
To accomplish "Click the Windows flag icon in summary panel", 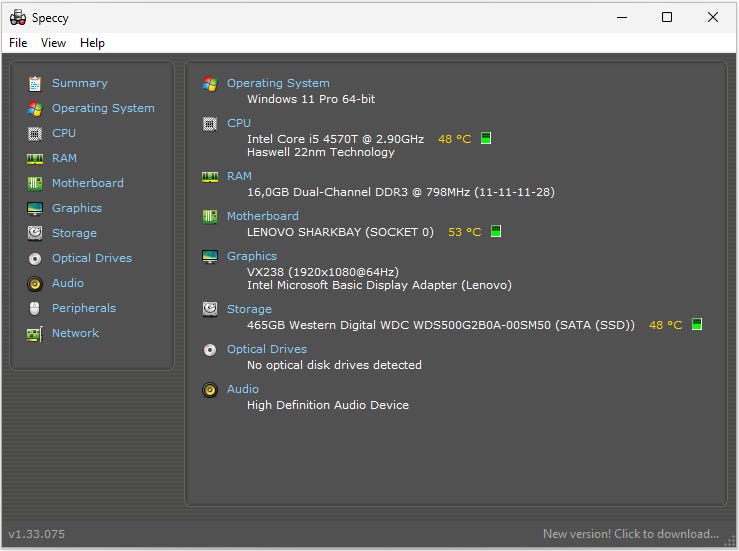I will pyautogui.click(x=210, y=84).
